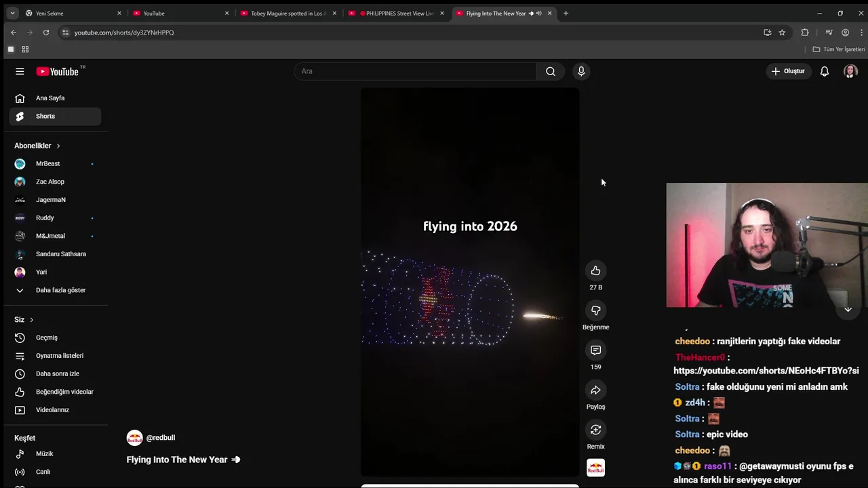Image resolution: width=868 pixels, height=488 pixels.
Task: Mute the Flying Into The New Year tab
Action: click(539, 13)
